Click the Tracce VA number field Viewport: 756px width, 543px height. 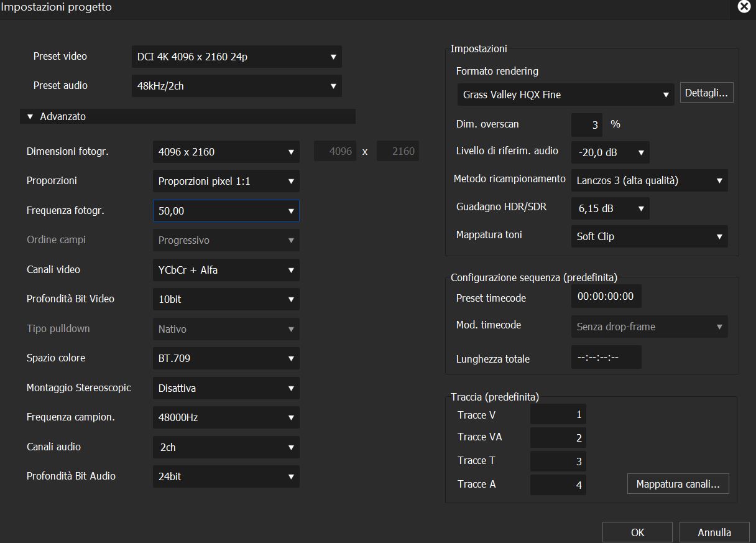pyautogui.click(x=558, y=438)
